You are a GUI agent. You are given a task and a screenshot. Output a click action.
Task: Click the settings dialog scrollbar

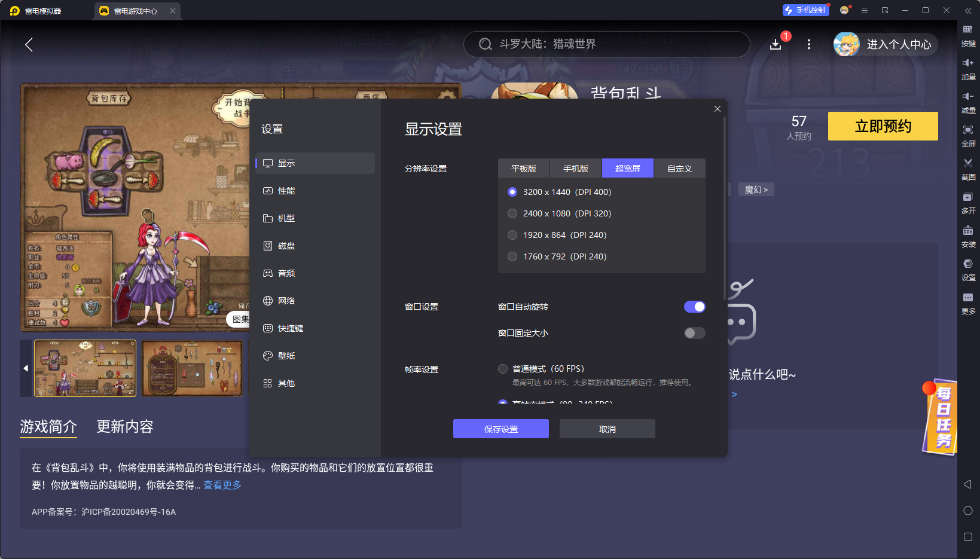tap(725, 209)
